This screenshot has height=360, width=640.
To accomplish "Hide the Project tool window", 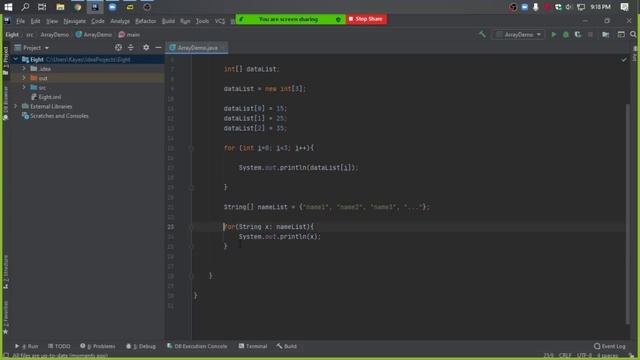I will click(x=158, y=48).
